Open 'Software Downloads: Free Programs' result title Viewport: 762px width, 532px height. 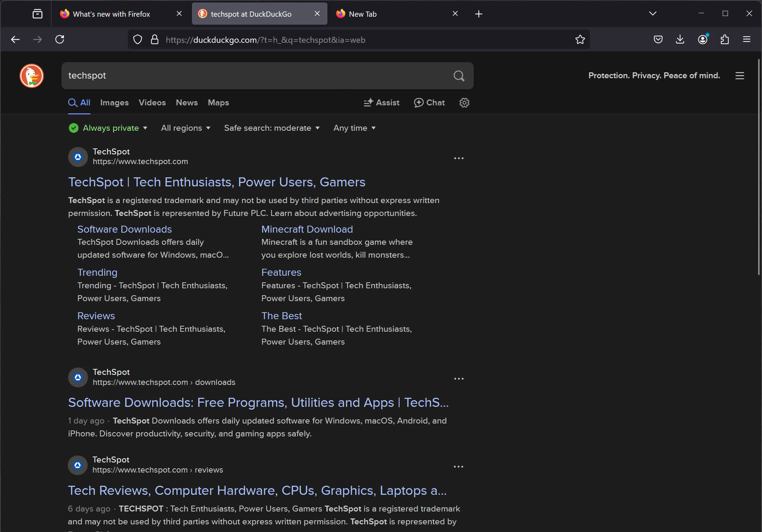click(x=258, y=403)
